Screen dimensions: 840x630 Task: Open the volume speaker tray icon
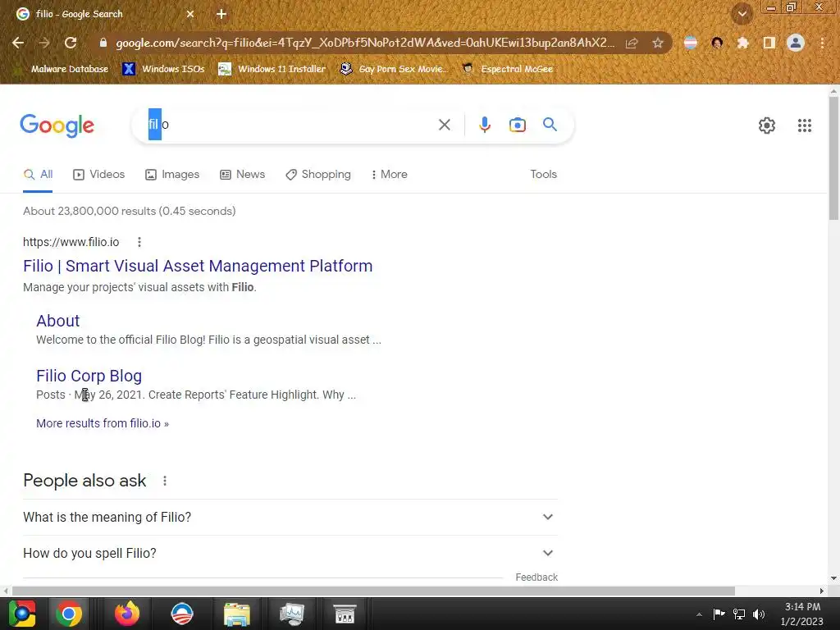[x=759, y=614]
